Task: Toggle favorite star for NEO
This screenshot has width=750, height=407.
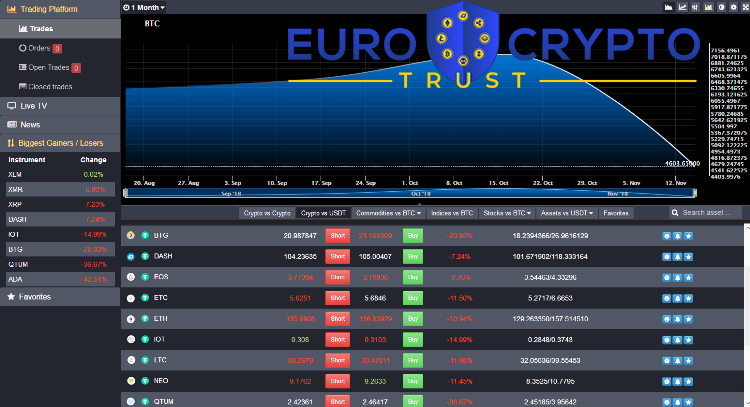Action: coord(688,382)
